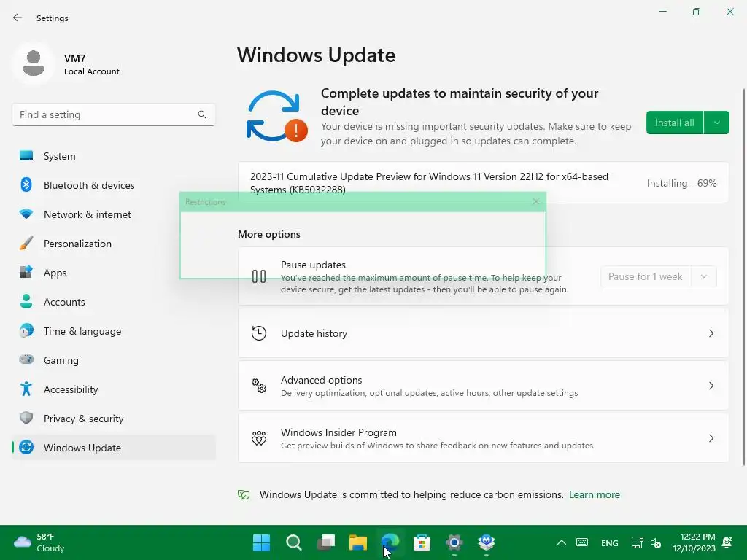Screen dimensions: 747x560
Task: Click Pause for 1 week button
Action: coord(645,276)
